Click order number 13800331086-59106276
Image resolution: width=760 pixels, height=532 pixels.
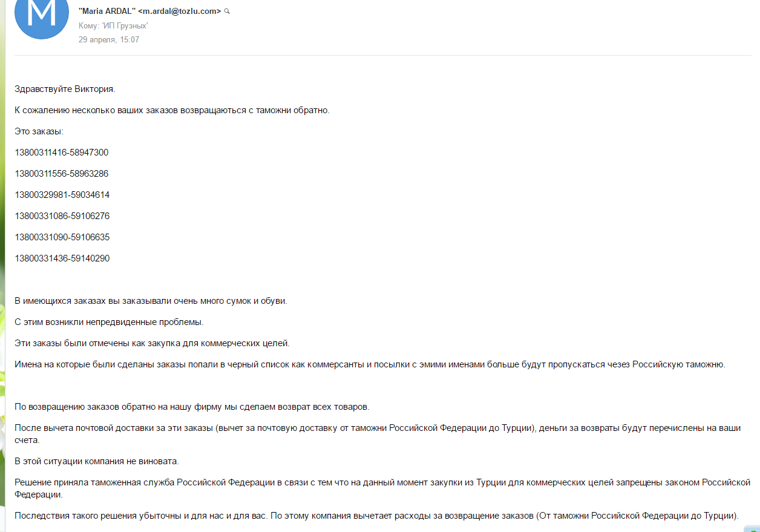pos(62,216)
